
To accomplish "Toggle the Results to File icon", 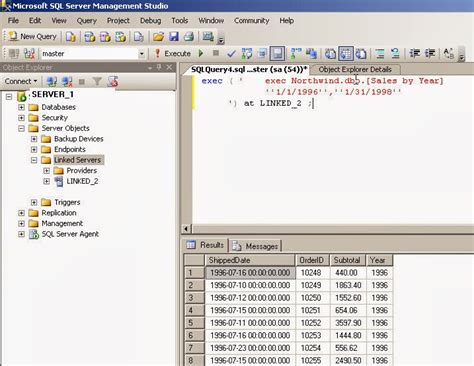I will tap(361, 53).
